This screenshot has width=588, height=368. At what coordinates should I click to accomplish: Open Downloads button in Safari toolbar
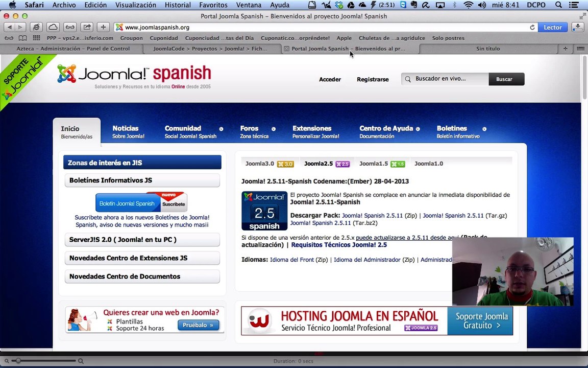(x=577, y=27)
